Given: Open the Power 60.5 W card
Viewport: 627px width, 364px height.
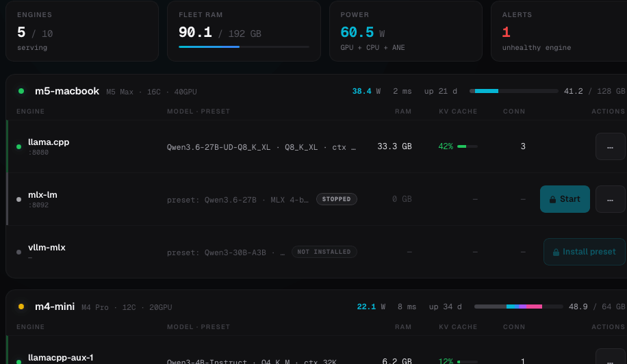Looking at the screenshot, I should point(405,31).
